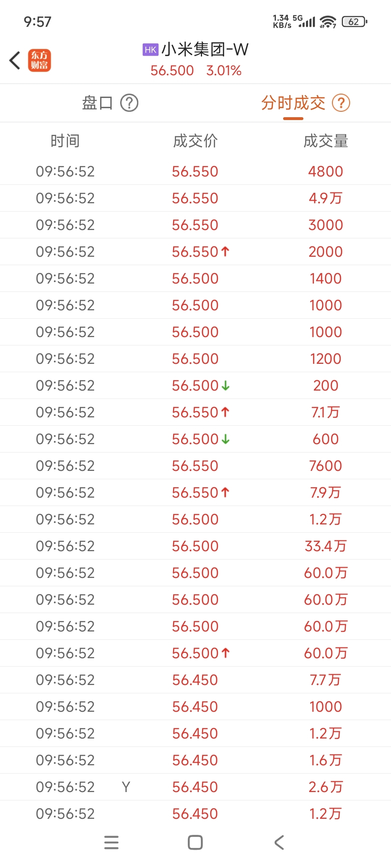The width and height of the screenshot is (391, 868).
Task: Tap the 56.500 3.01% price line
Action: pos(196,71)
